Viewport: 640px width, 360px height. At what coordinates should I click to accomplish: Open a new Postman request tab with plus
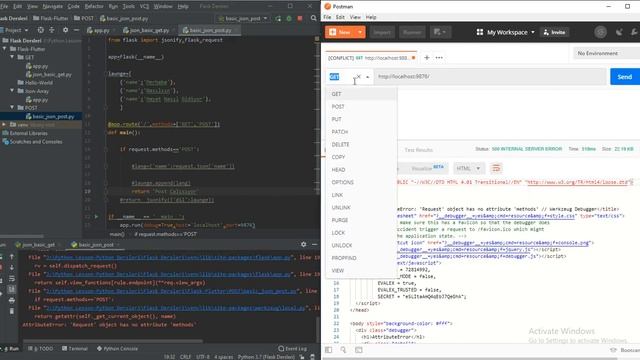click(427, 58)
